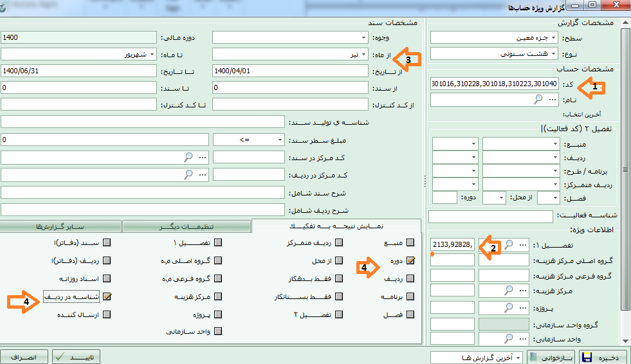This screenshot has height=364, width=631.
Task: Select نمایش نتیجه به تفکیک tab
Action: coord(336,226)
